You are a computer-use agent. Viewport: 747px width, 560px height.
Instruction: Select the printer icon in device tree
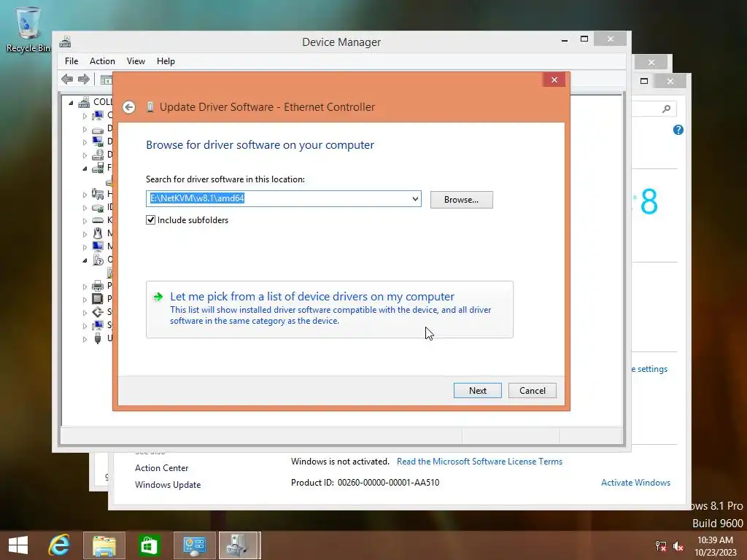coord(98,286)
